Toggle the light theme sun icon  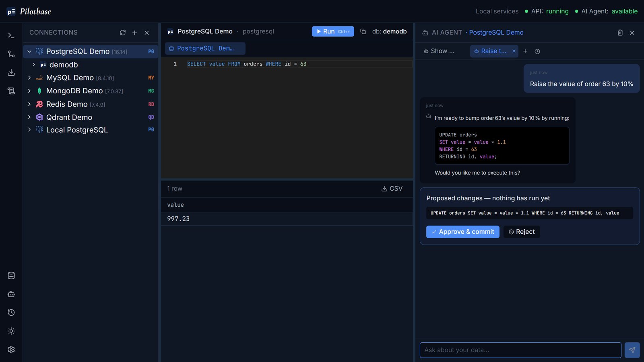pos(11,331)
